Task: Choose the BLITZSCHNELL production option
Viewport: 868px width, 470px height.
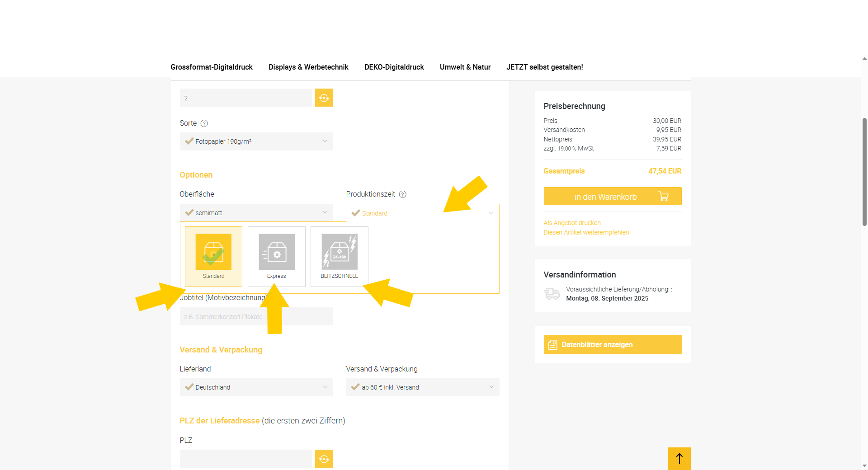Action: click(339, 256)
